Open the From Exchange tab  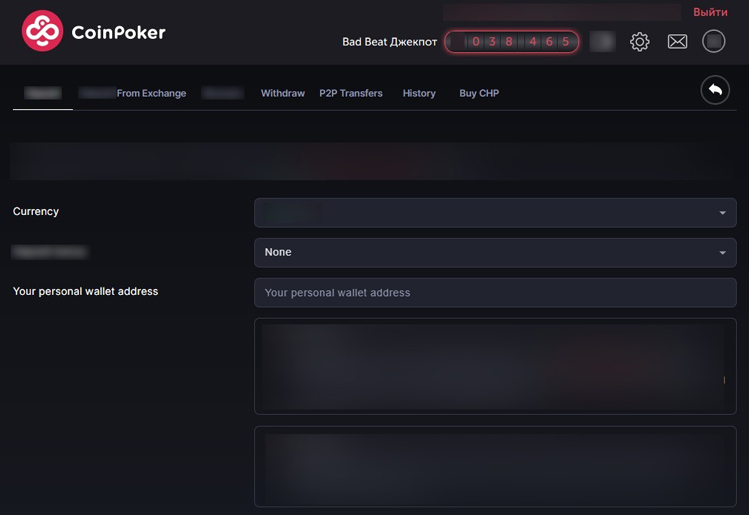pyautogui.click(x=150, y=93)
